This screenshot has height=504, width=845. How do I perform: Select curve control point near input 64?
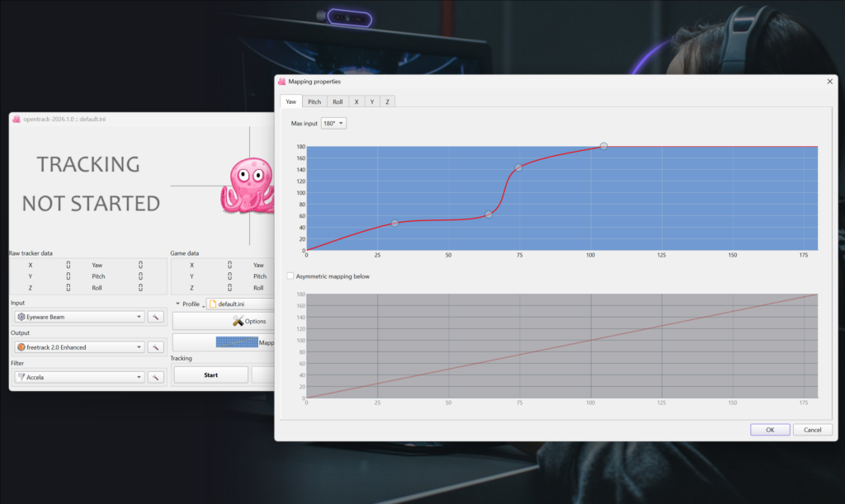tap(489, 214)
